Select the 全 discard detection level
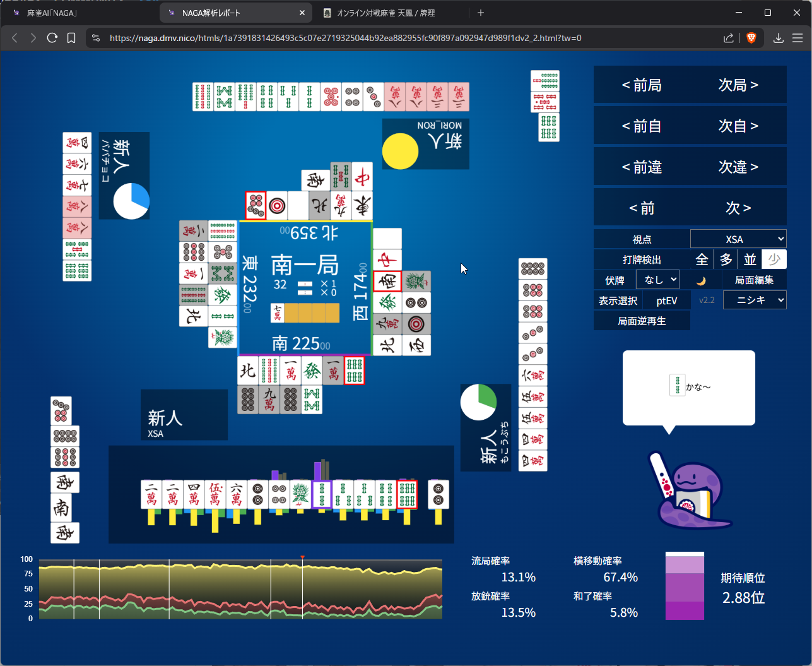This screenshot has width=812, height=666. click(x=702, y=259)
